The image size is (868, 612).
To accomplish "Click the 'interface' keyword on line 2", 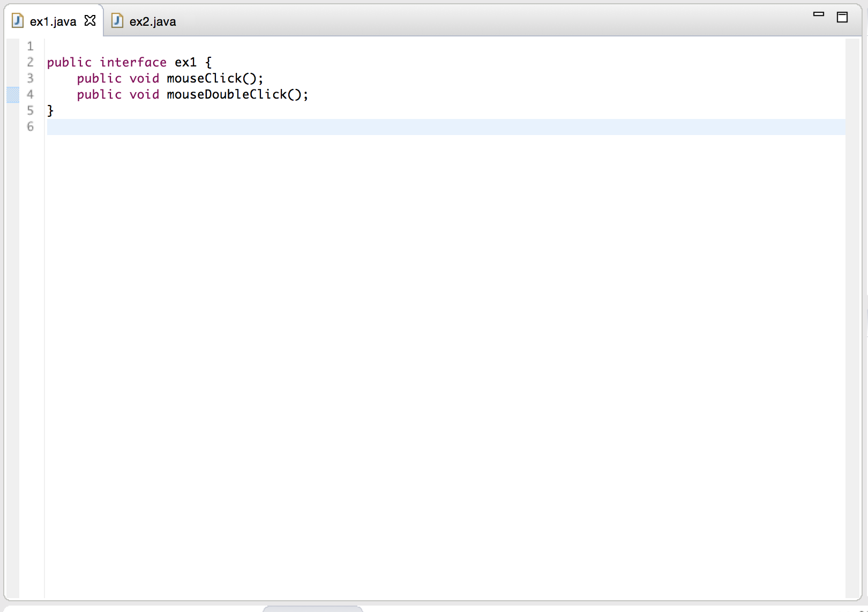I will tap(133, 62).
